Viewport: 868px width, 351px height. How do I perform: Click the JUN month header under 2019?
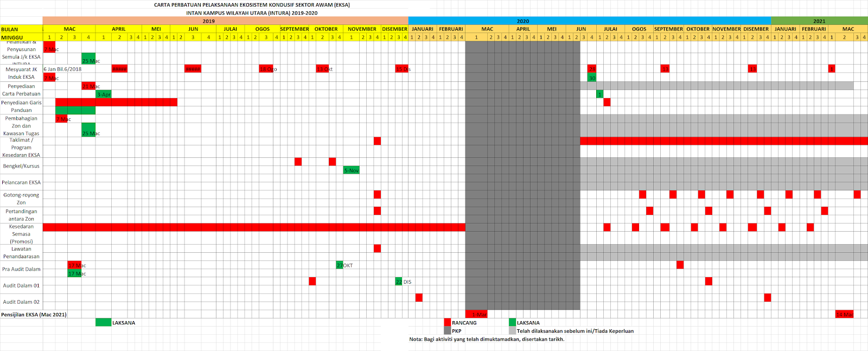click(x=193, y=29)
